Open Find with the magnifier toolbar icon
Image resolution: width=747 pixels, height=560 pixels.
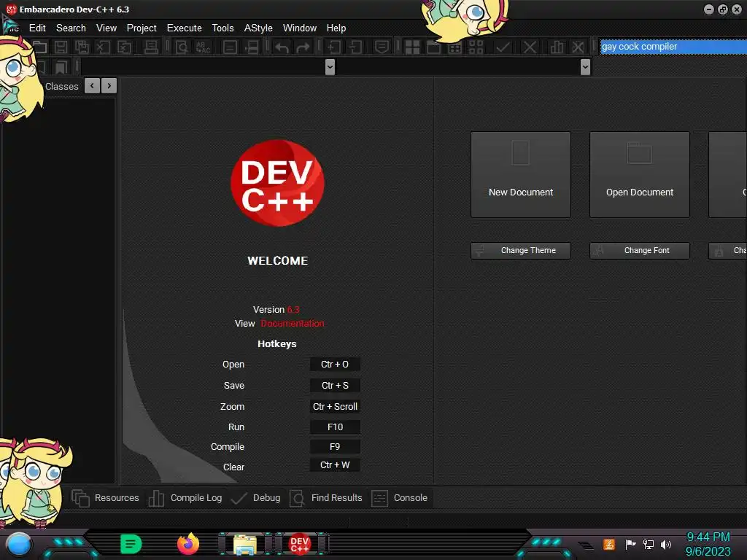pyautogui.click(x=182, y=47)
